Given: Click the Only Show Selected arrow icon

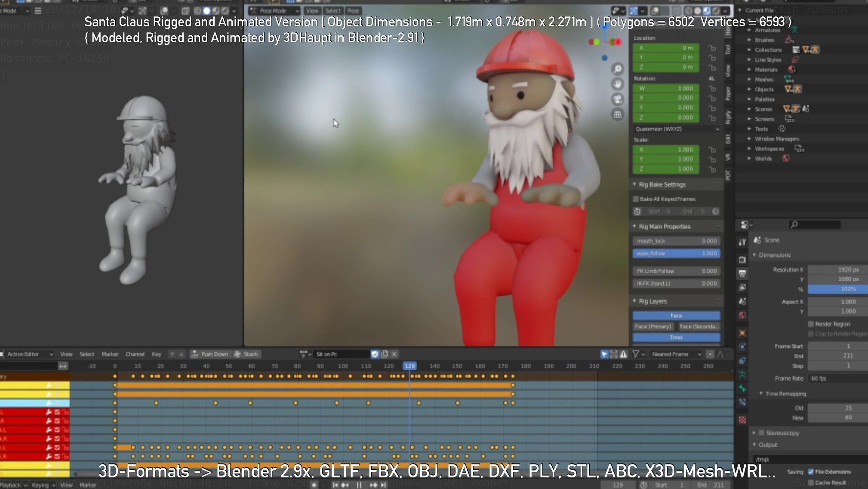Looking at the screenshot, I should point(604,354).
